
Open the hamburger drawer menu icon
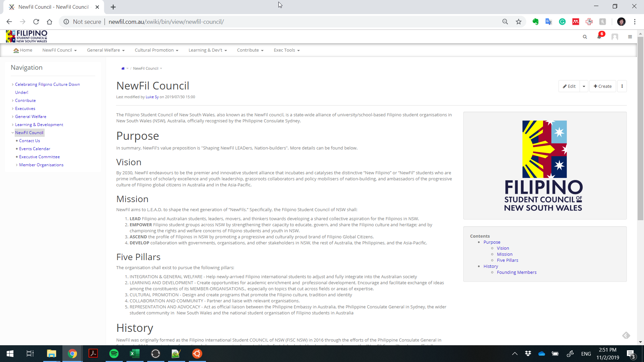[x=630, y=37]
